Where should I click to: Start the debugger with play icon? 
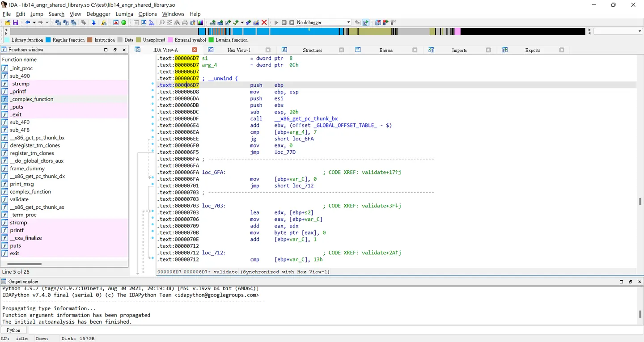coord(276,22)
